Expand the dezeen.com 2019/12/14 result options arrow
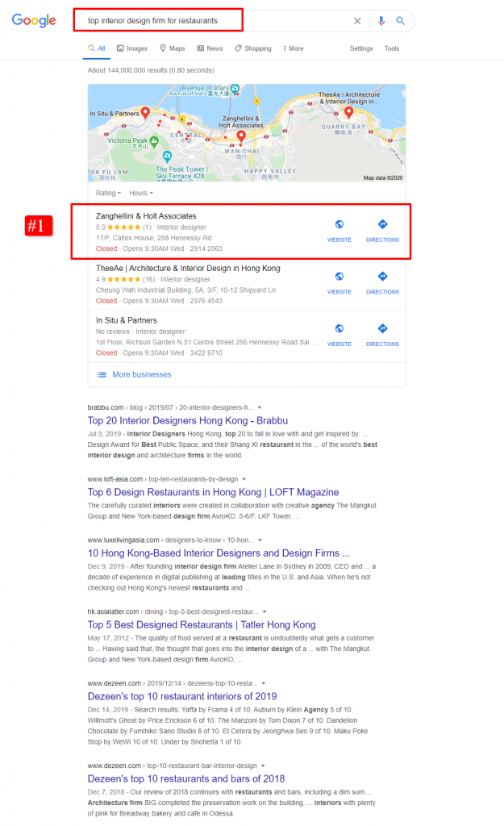Viewport: 504px width, 826px height. tap(264, 684)
